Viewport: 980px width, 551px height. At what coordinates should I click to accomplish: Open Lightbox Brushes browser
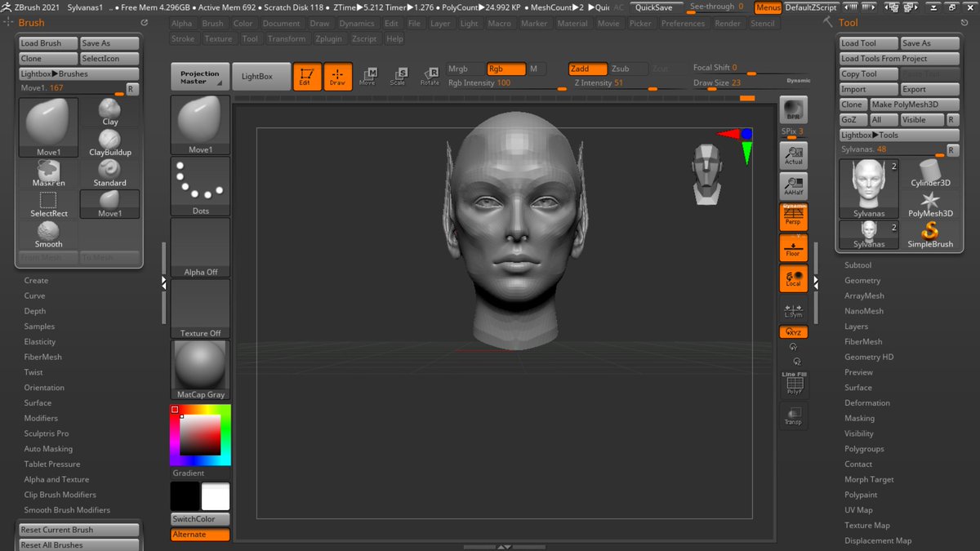click(x=79, y=73)
